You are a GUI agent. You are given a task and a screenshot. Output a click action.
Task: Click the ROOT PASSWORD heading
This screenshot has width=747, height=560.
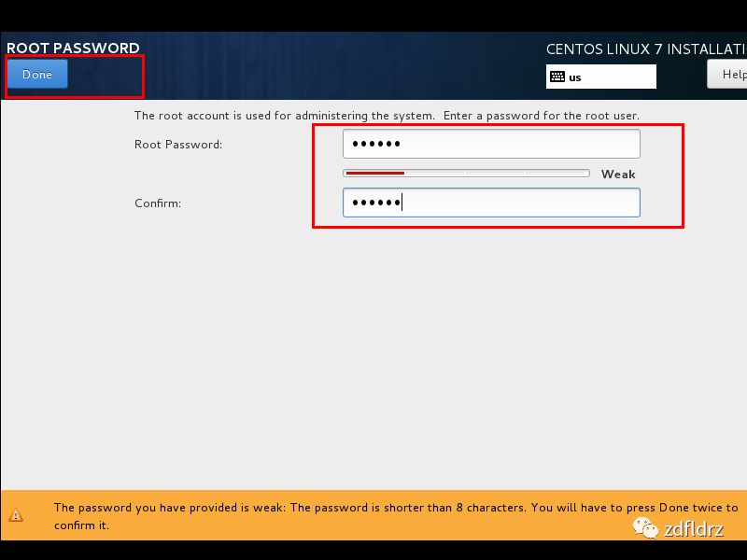[73, 49]
